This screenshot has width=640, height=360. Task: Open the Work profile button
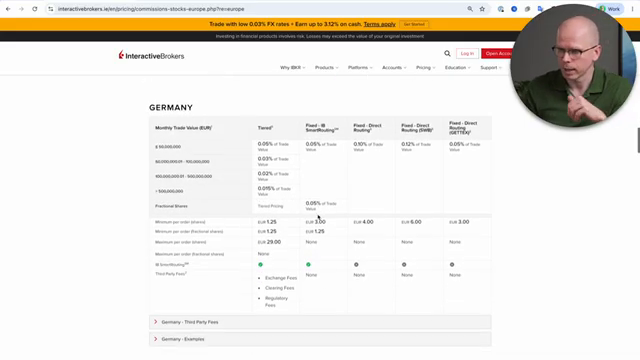[610, 9]
